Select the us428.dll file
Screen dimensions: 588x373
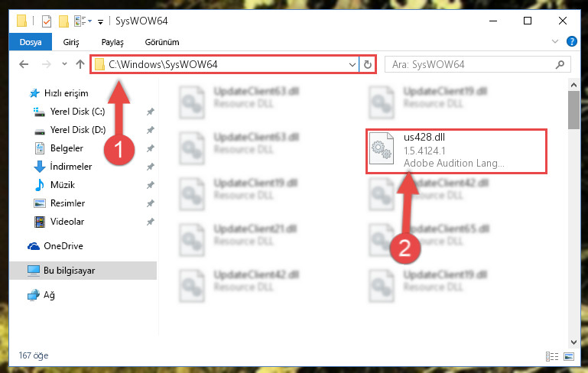click(456, 151)
